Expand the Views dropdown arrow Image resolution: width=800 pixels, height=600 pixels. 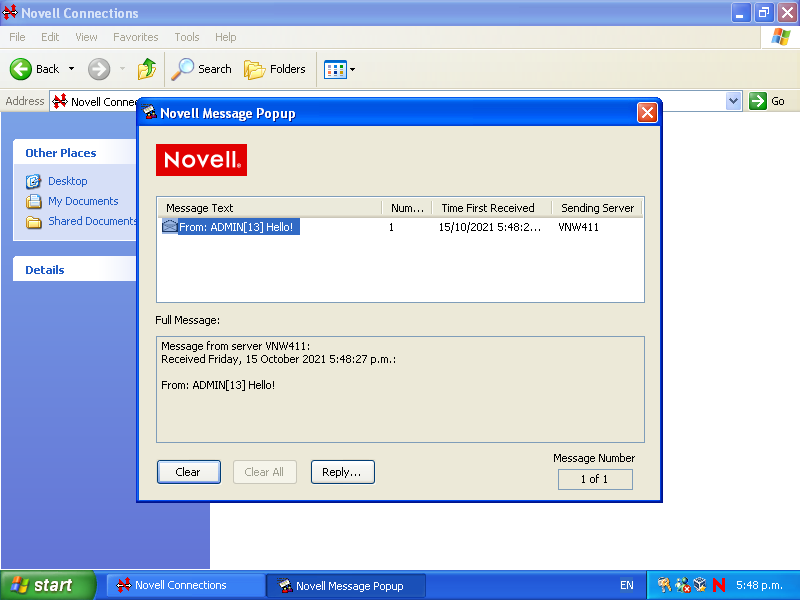353,69
